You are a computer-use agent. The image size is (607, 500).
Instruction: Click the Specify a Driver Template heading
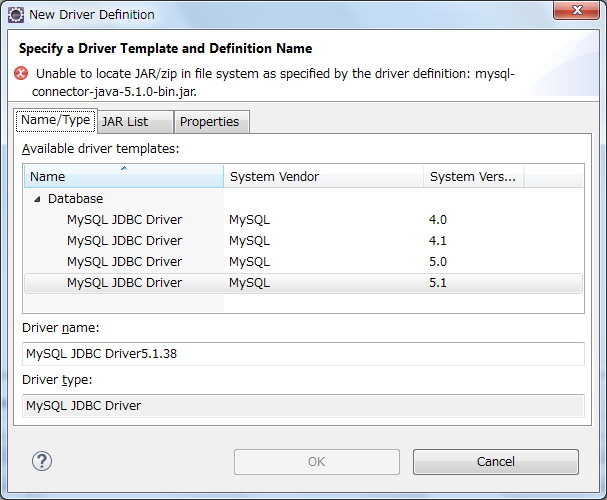[x=165, y=48]
